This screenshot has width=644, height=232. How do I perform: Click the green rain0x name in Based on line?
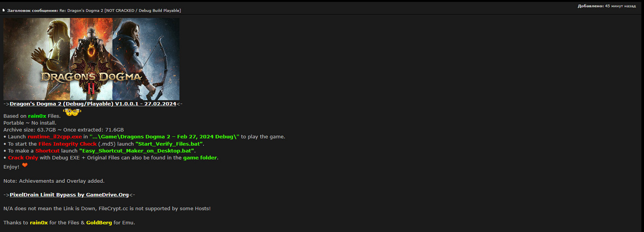[37, 116]
